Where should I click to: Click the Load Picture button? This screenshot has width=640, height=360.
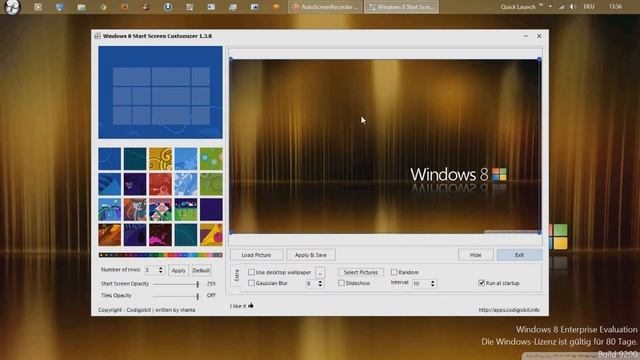(256, 255)
